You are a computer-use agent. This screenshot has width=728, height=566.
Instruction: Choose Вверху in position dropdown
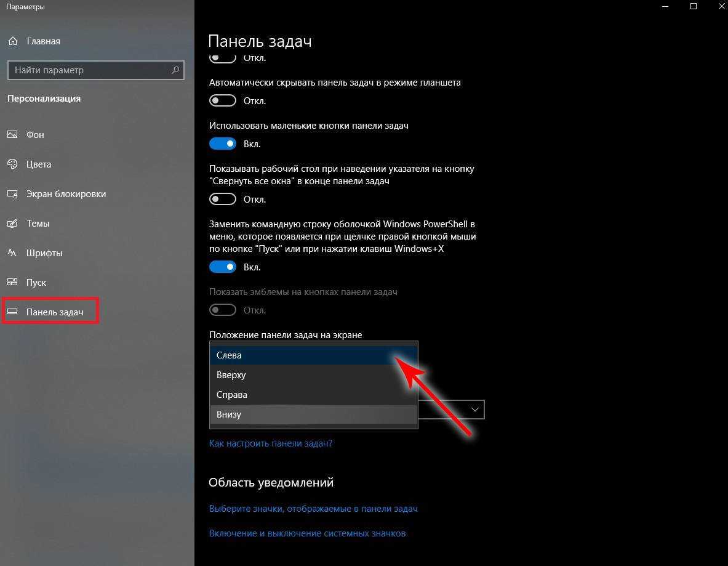314,375
